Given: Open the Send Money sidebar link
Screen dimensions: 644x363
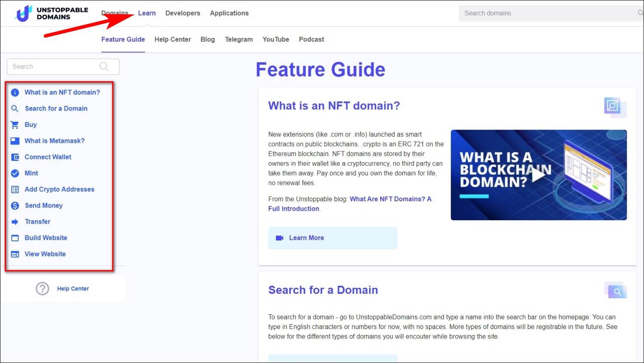Looking at the screenshot, I should click(x=44, y=206).
